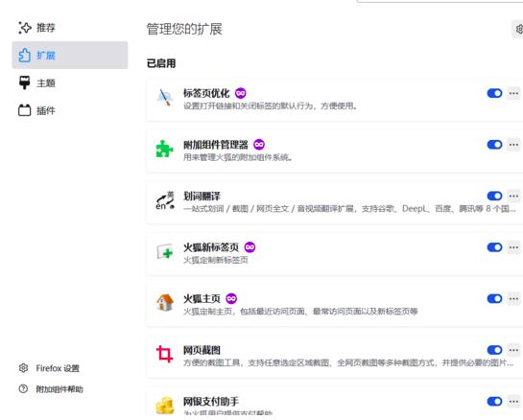The width and height of the screenshot is (523, 420).
Task: Open more options menu for 标签页优化
Action: coord(513,93)
